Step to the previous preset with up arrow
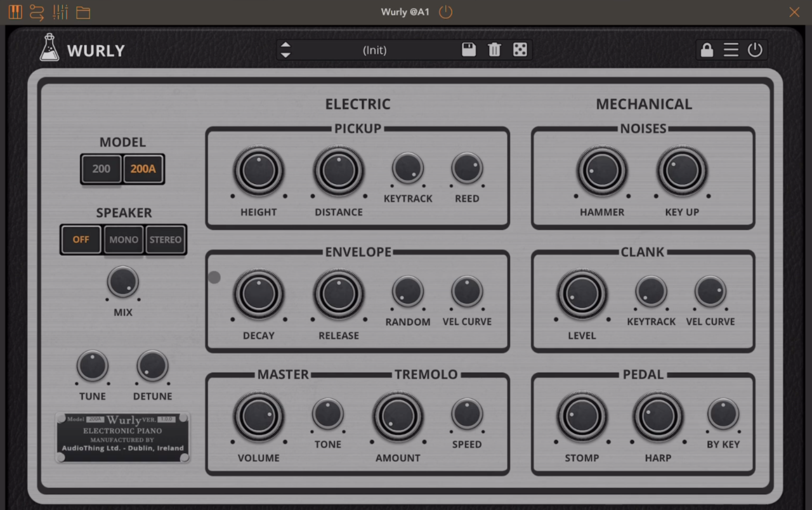 (x=285, y=45)
